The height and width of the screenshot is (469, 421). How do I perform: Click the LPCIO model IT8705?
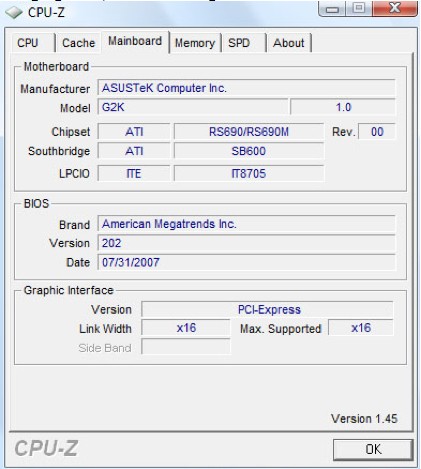[x=249, y=173]
